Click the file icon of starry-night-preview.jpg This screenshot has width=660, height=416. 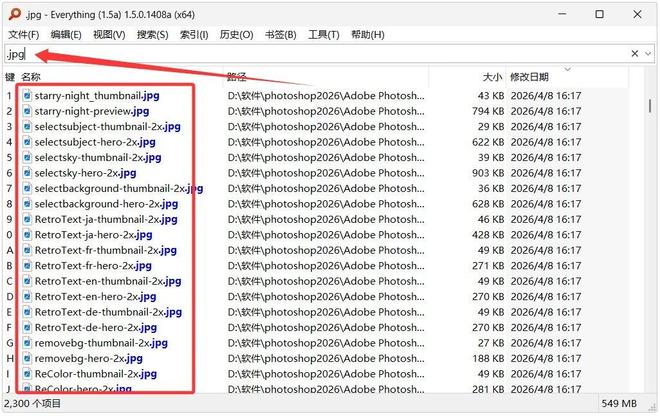[27, 111]
